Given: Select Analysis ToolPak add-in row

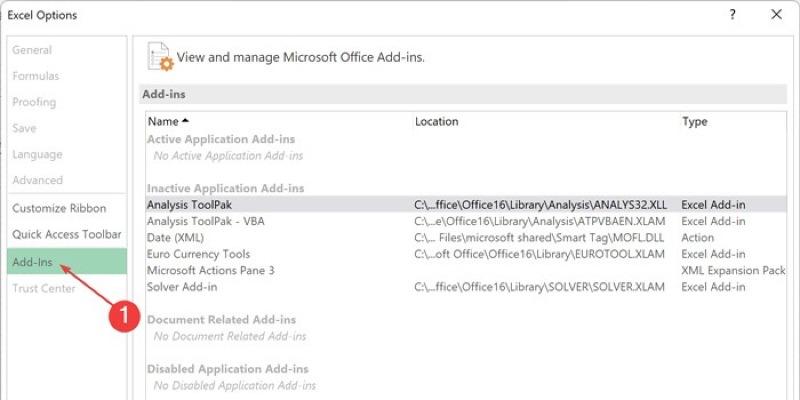Looking at the screenshot, I should coord(466,205).
